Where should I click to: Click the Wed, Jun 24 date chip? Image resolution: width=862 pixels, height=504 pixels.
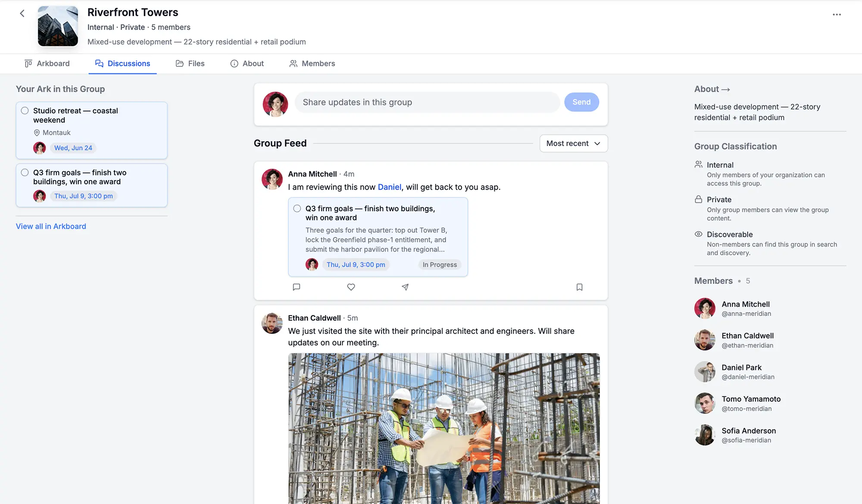tap(73, 148)
